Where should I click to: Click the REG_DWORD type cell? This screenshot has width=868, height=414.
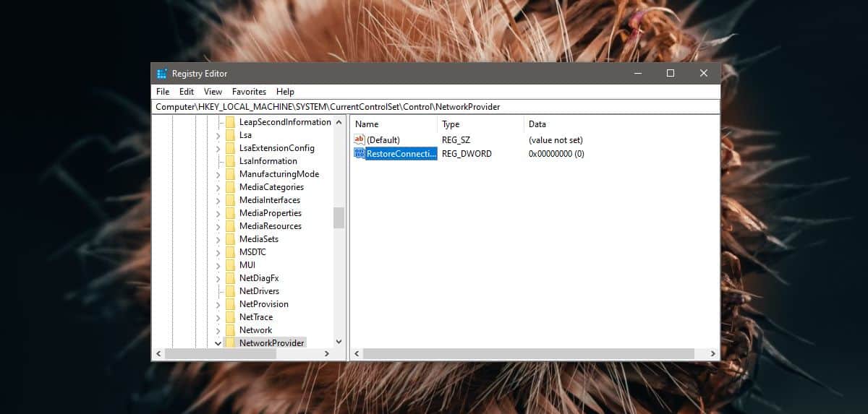(467, 154)
